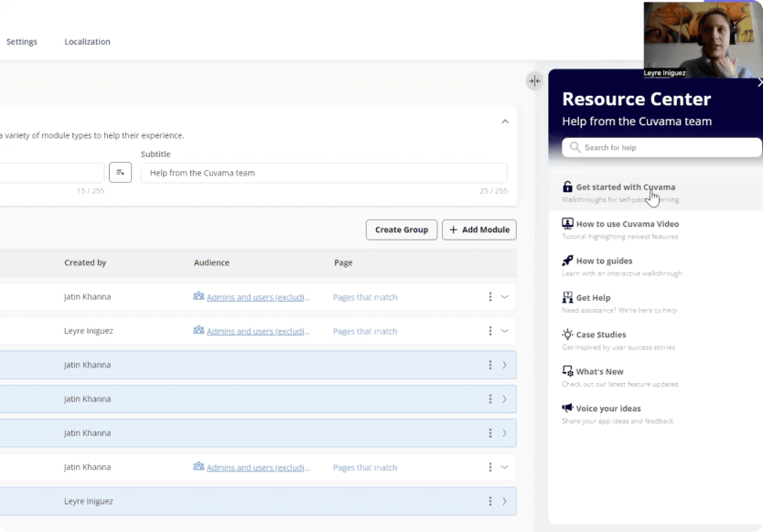The height and width of the screenshot is (532, 763).
Task: Open the three-dot menu on first Jatin Khanna row
Action: coord(490,297)
